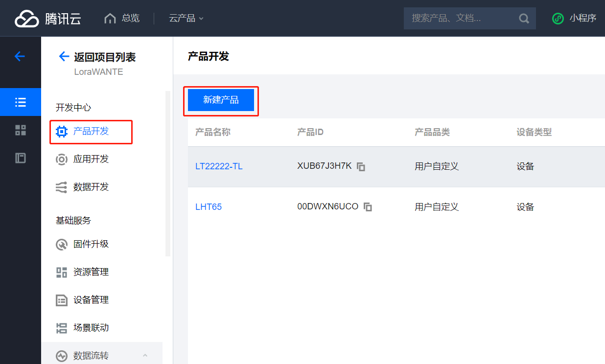Click the 新建产品 button
Image resolution: width=605 pixels, height=364 pixels.
point(221,100)
